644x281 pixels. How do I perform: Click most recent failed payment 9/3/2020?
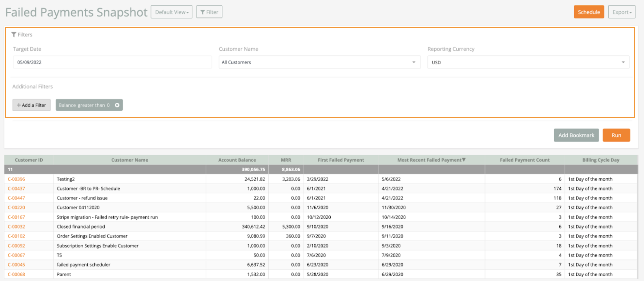coord(391,246)
